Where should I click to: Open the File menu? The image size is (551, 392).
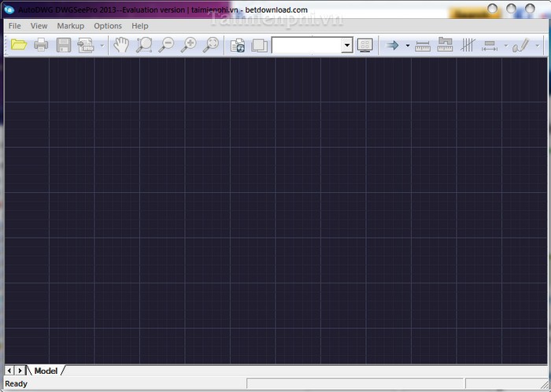[14, 26]
